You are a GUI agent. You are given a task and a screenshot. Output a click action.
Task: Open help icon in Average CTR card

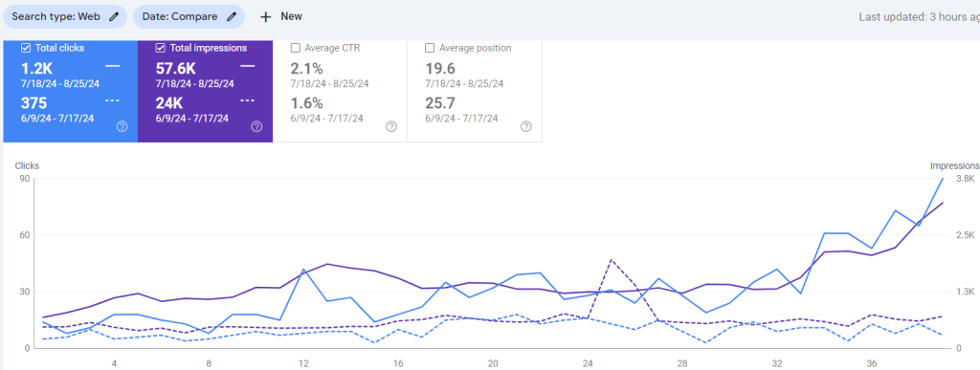(x=391, y=126)
